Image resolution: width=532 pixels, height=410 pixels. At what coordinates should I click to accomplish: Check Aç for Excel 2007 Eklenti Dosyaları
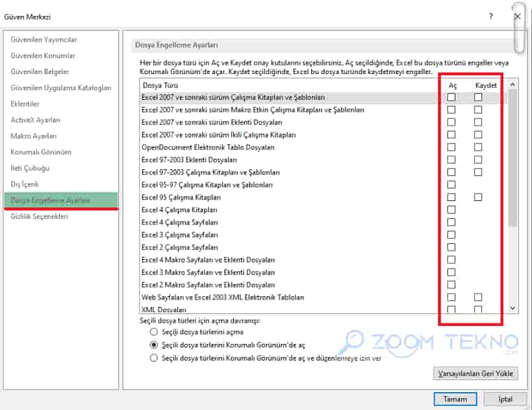pyautogui.click(x=451, y=122)
